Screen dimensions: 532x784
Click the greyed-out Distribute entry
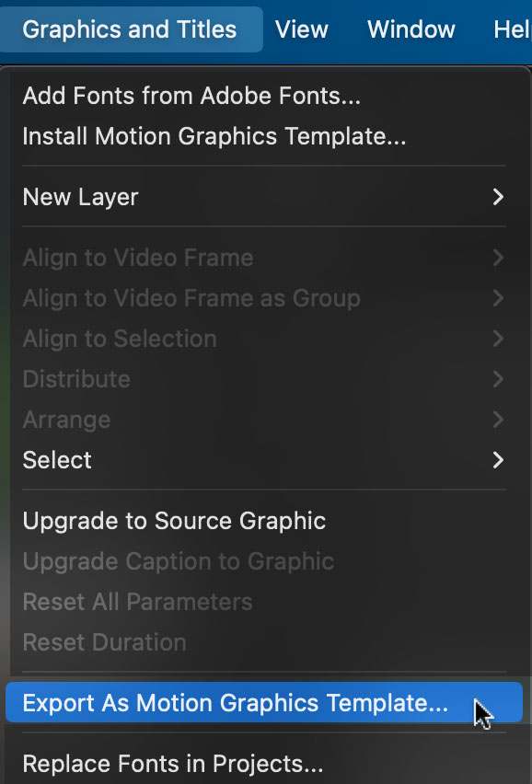(76, 379)
